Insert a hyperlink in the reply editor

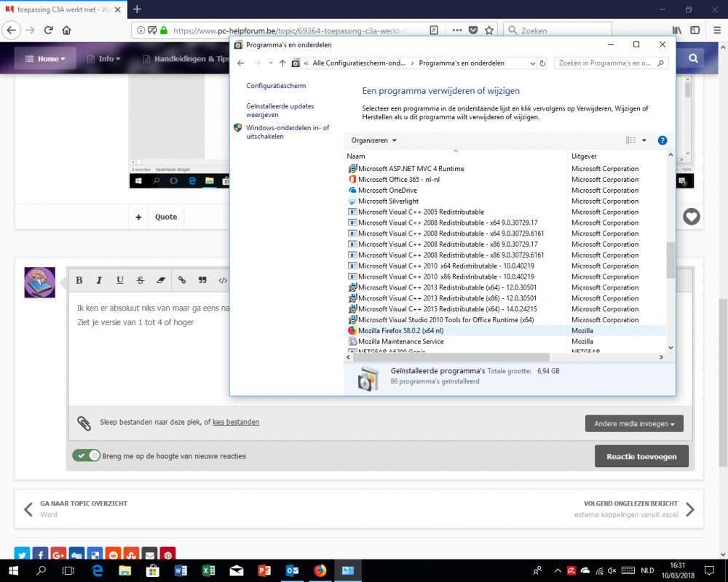click(181, 280)
